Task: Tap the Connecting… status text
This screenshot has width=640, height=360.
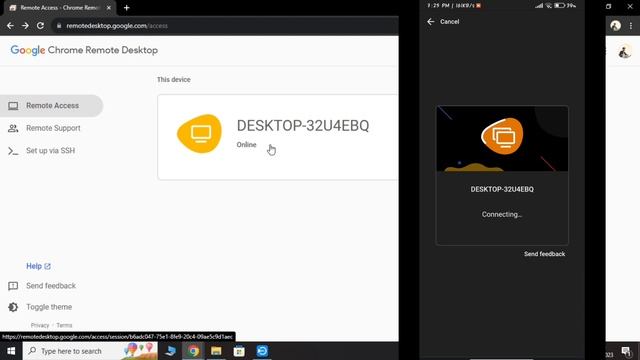Action: (x=502, y=214)
